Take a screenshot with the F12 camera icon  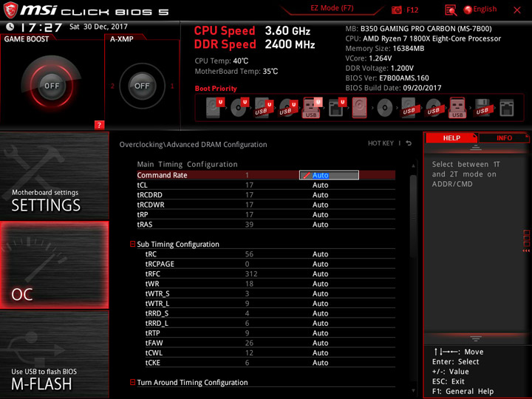(396, 10)
